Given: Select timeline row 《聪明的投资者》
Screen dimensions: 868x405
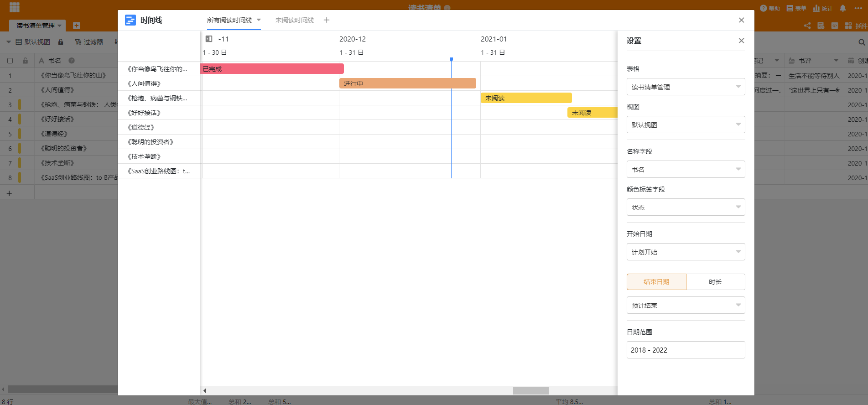Looking at the screenshot, I should pyautogui.click(x=159, y=142).
